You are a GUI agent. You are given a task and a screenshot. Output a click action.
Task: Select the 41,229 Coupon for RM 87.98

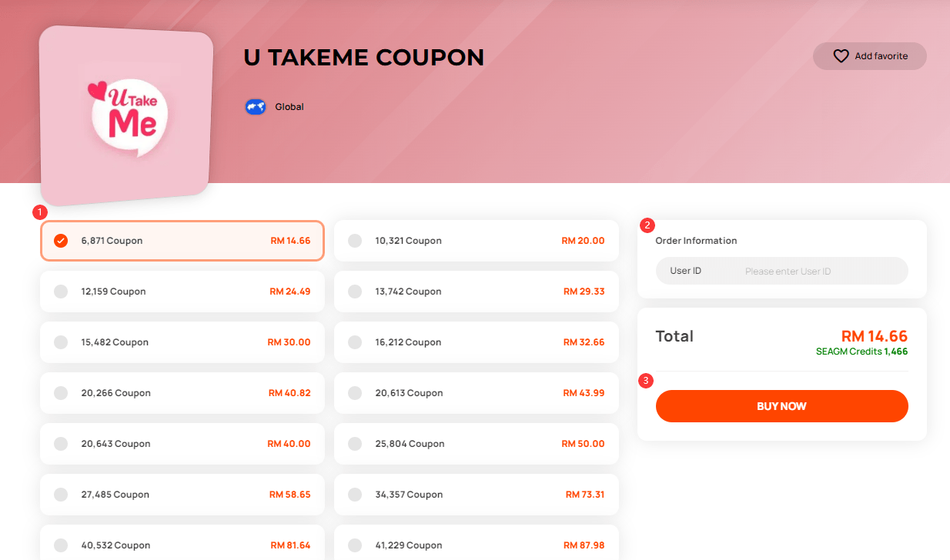476,545
